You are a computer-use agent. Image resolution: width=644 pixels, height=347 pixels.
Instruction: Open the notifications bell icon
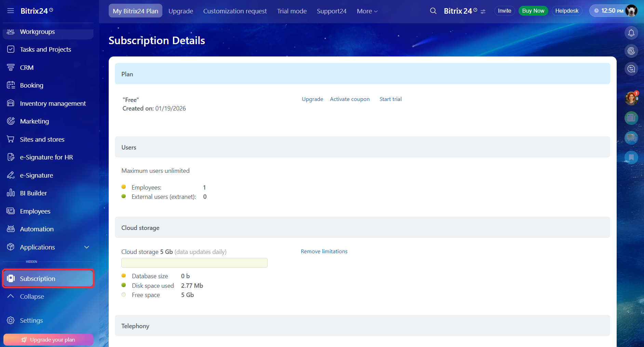tap(631, 33)
